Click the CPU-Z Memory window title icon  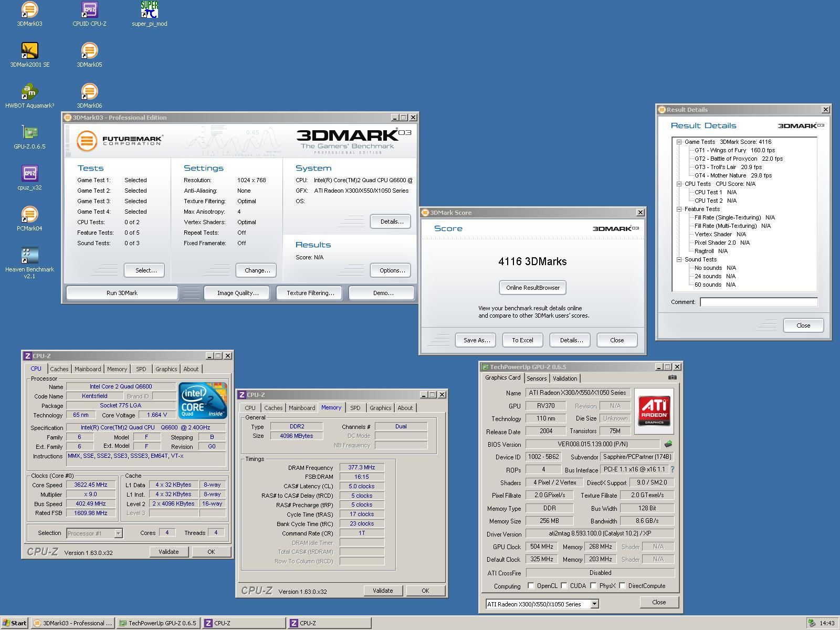click(242, 395)
